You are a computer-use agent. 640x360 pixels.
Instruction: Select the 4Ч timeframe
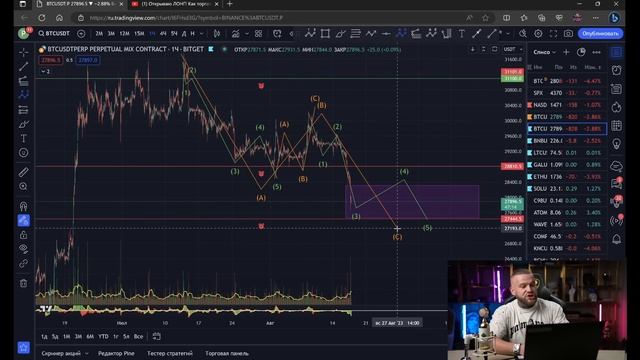point(163,33)
